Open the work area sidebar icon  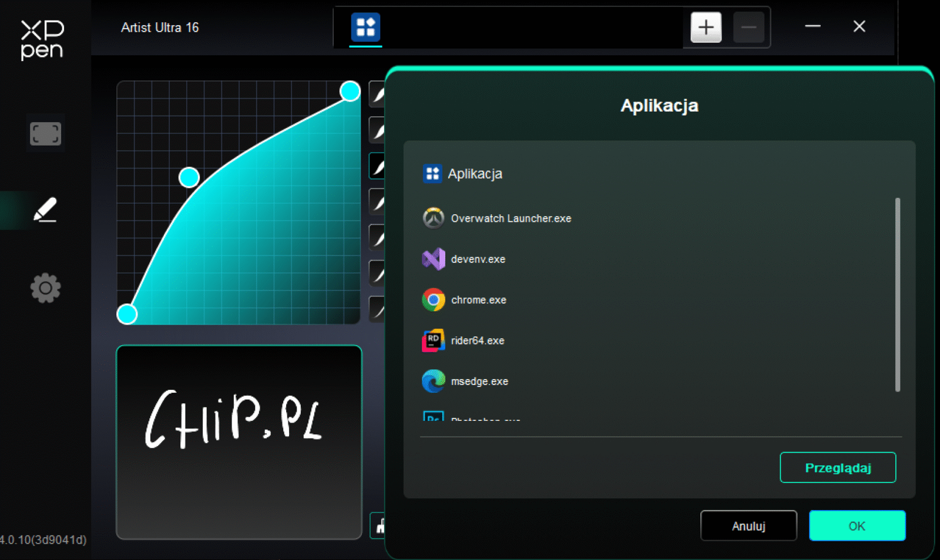45,133
